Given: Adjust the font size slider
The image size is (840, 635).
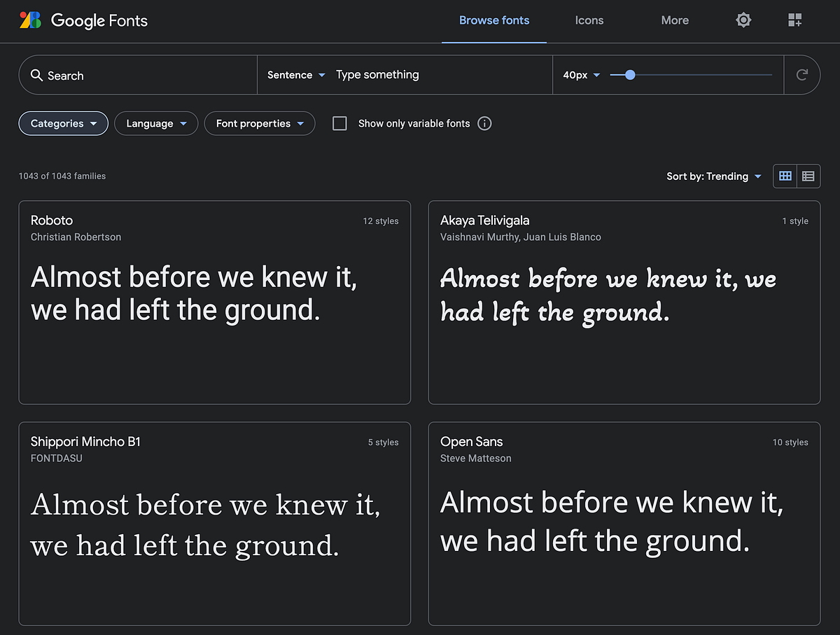Looking at the screenshot, I should (x=629, y=74).
